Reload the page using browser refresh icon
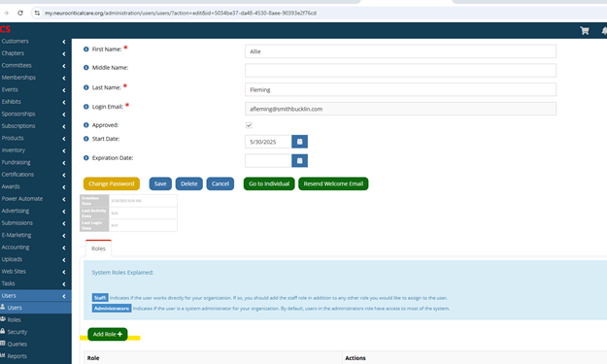Viewport: 607px width, 364px height. click(20, 13)
